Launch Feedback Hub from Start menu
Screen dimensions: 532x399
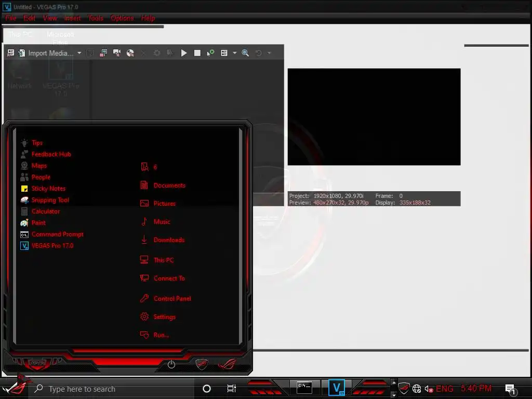[x=46, y=154]
